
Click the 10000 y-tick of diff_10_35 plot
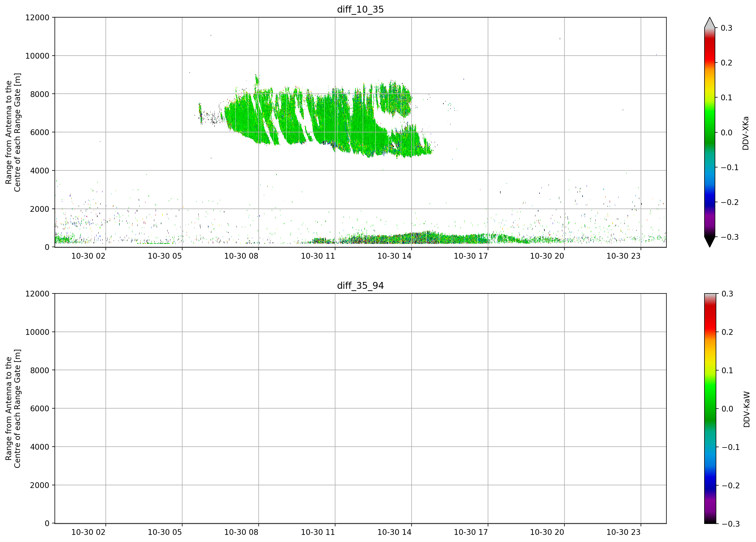(x=37, y=56)
